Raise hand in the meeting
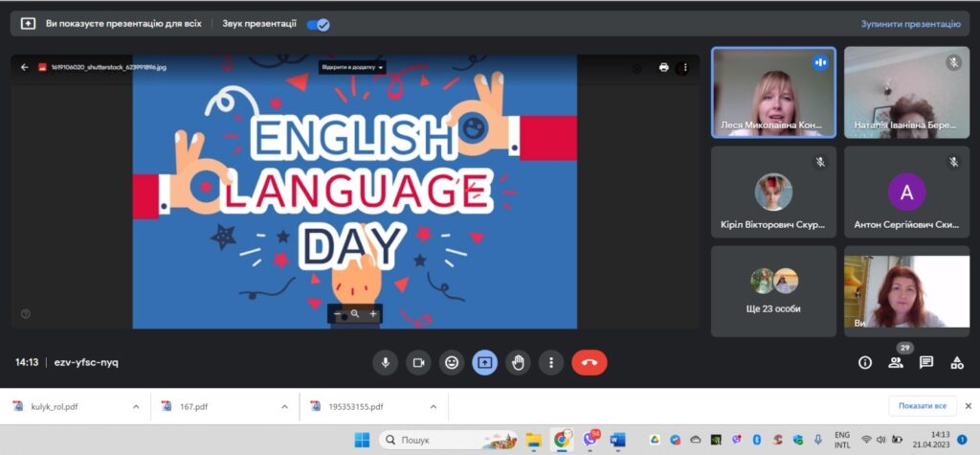 click(518, 362)
